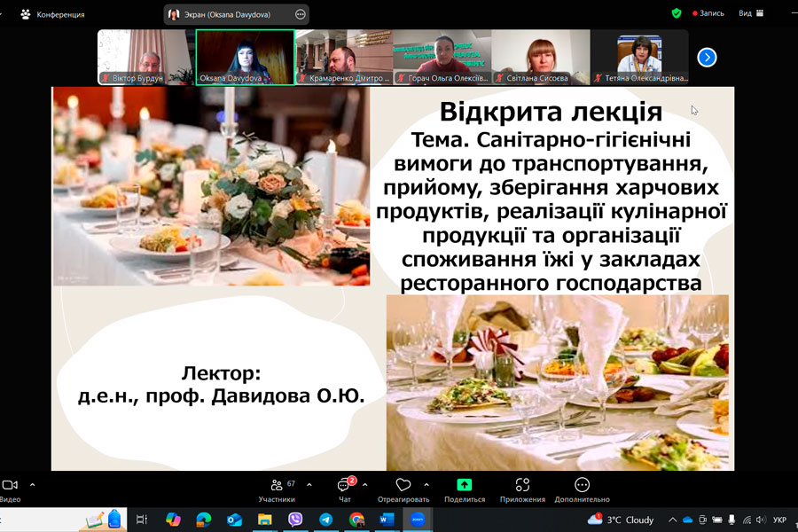Image resolution: width=798 pixels, height=532 pixels.
Task: Open Дополнительно more options
Action: (x=582, y=490)
